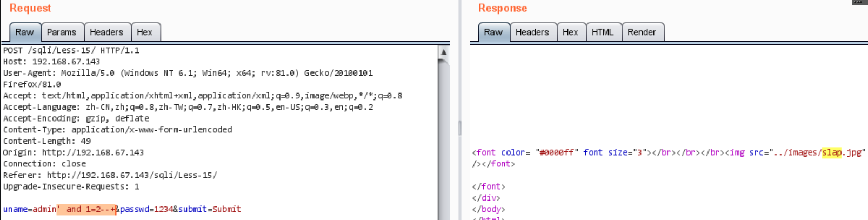The width and height of the screenshot is (868, 220).
Task: Click the Response pane title
Action: coord(503,8)
